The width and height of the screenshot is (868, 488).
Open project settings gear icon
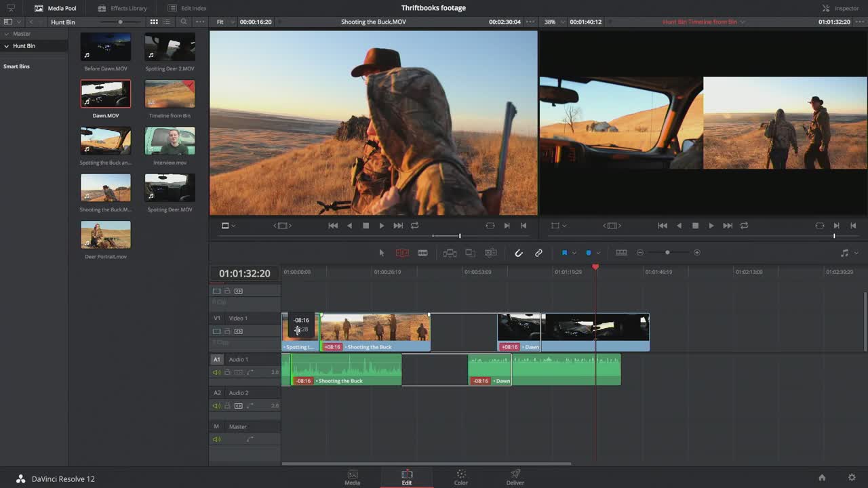852,477
